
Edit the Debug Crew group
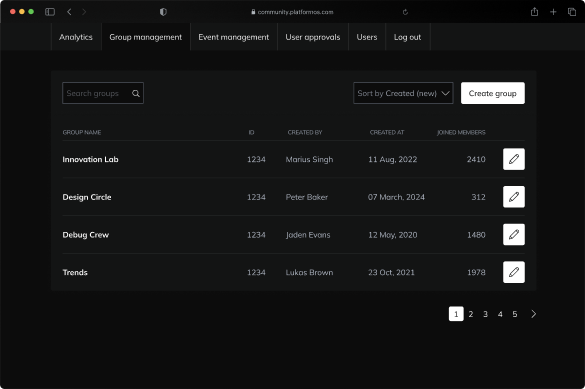tap(514, 235)
